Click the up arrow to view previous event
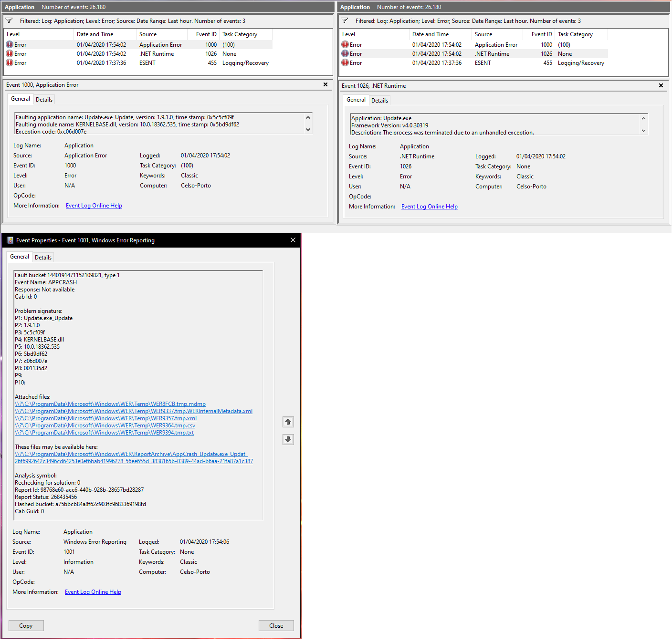The width and height of the screenshot is (672, 643). (288, 422)
